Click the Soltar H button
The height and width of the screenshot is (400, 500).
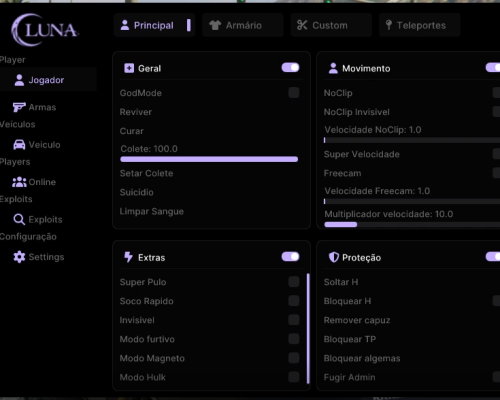(341, 282)
